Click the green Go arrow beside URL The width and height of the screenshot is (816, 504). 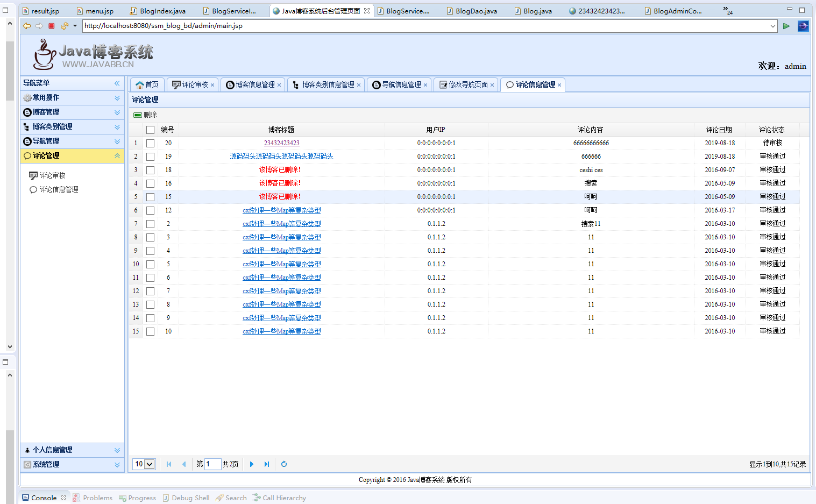tap(786, 26)
